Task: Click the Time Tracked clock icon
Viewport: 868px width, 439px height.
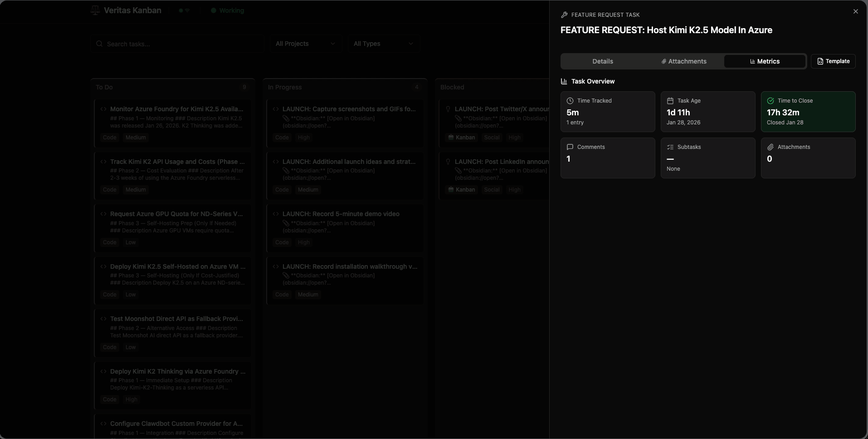Action: pyautogui.click(x=570, y=101)
